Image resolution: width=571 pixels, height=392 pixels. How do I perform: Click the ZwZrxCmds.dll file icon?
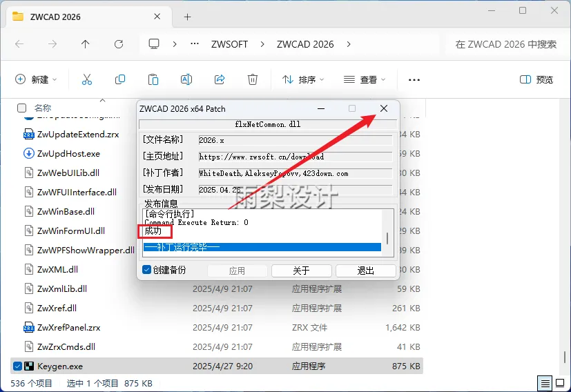29,346
